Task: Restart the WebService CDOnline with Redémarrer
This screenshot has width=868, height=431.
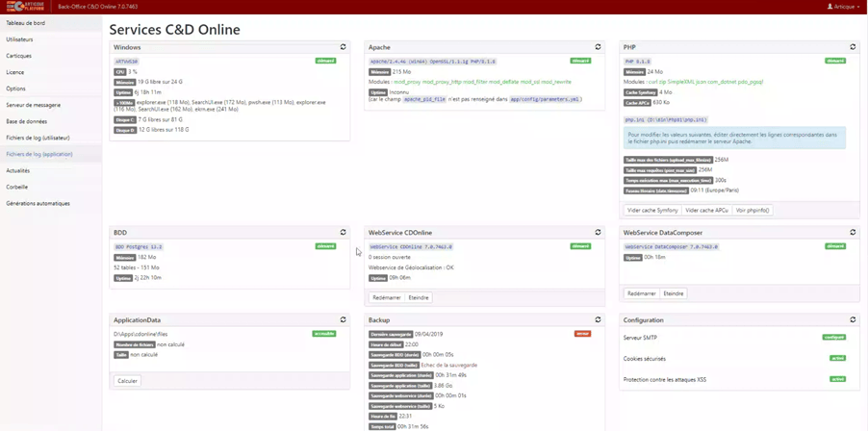Action: (x=387, y=297)
